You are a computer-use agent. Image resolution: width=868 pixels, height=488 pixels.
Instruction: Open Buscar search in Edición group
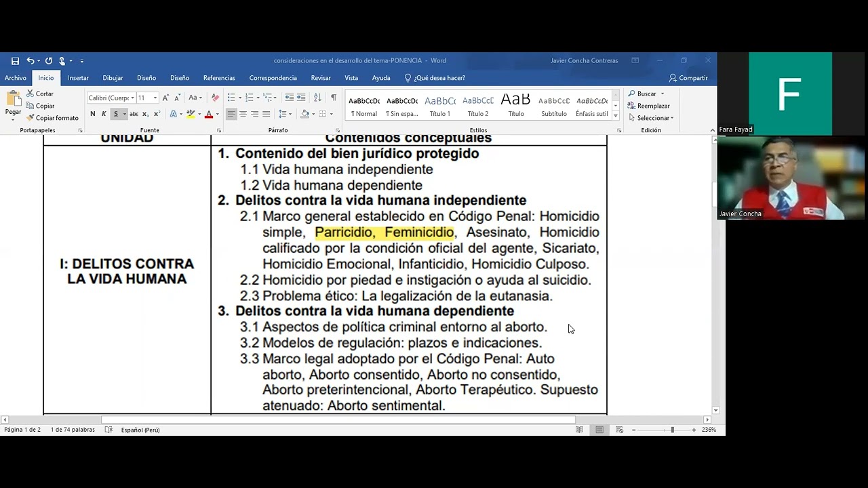[646, 94]
